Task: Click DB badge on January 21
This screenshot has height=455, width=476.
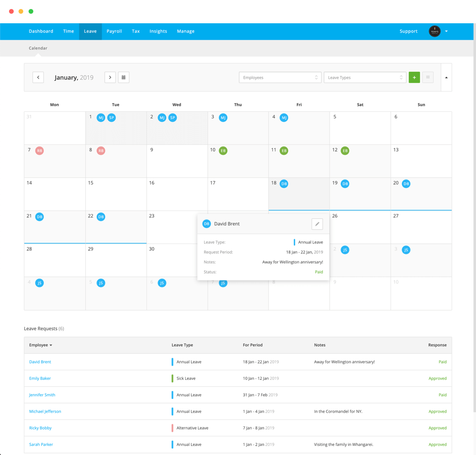Action: tap(40, 217)
